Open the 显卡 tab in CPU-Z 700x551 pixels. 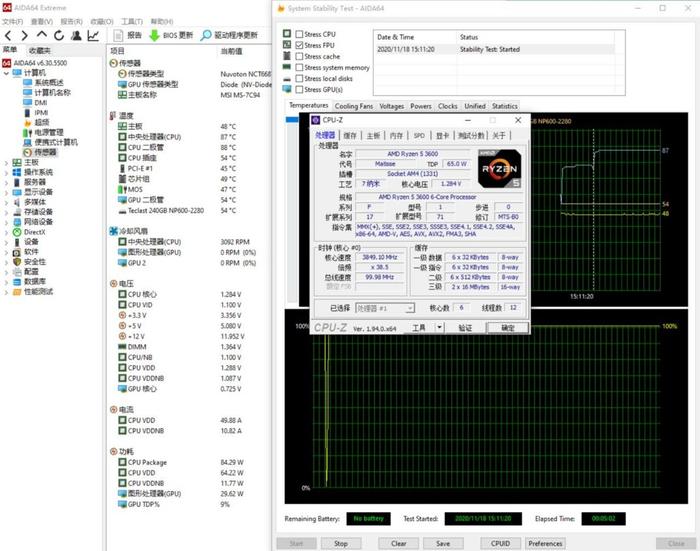(x=442, y=135)
